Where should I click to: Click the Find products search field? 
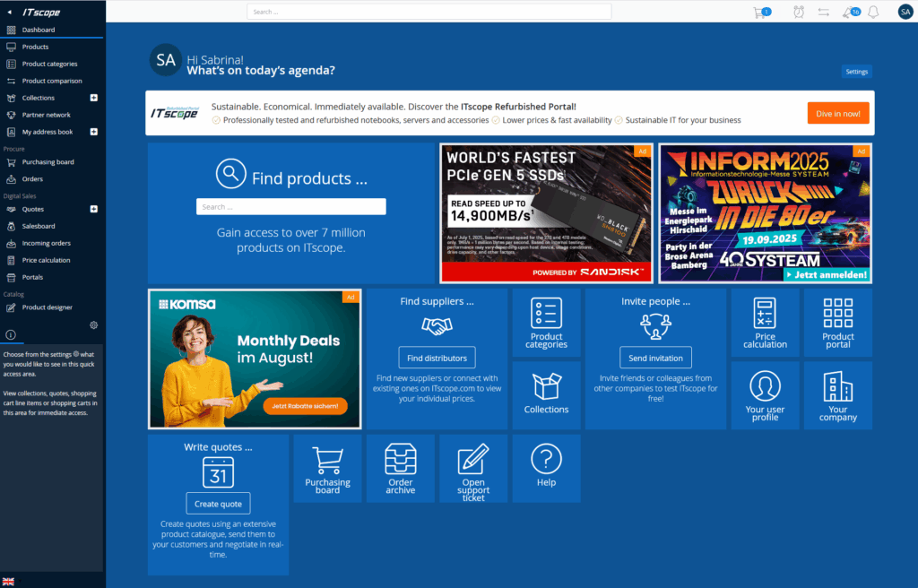click(291, 206)
